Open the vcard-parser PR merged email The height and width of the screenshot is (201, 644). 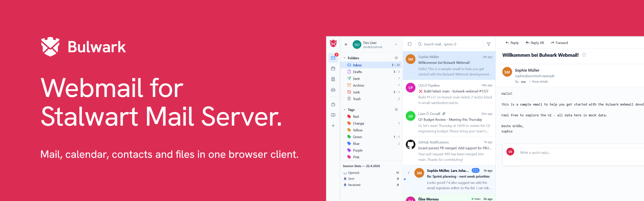(449, 151)
